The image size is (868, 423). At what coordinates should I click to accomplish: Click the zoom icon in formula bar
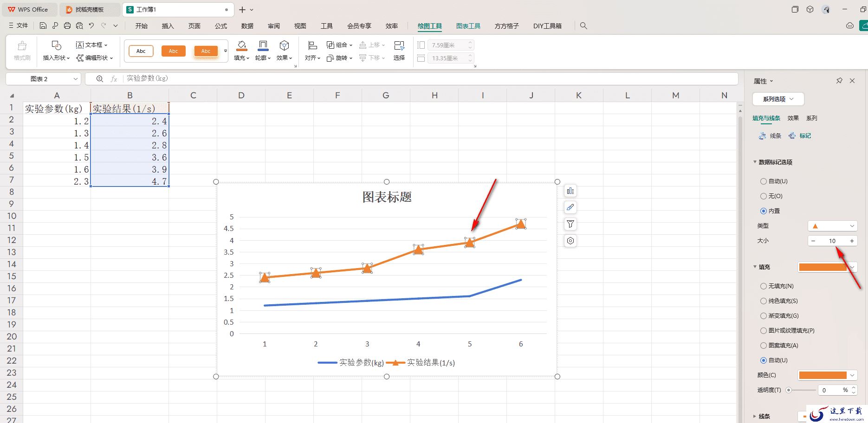[x=100, y=79]
